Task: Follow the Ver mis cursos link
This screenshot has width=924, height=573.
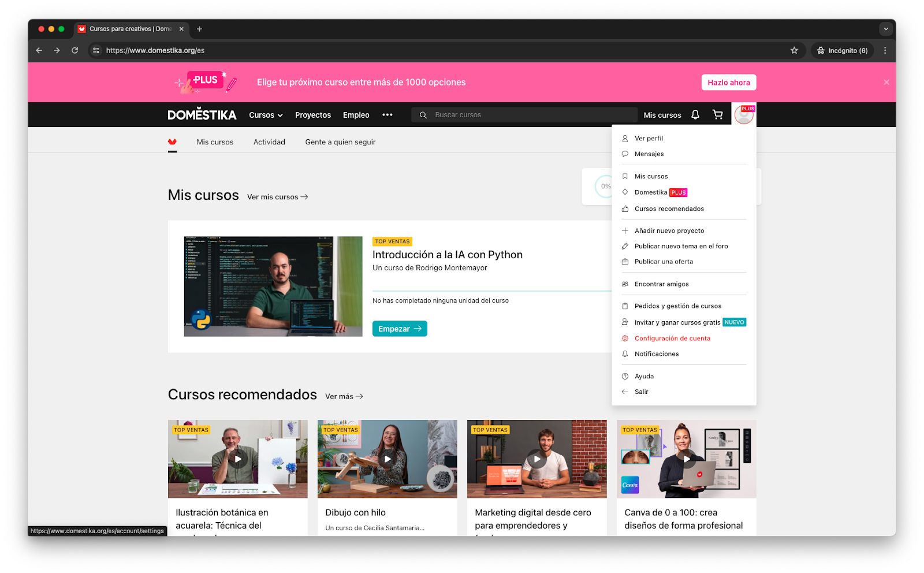Action: (278, 197)
